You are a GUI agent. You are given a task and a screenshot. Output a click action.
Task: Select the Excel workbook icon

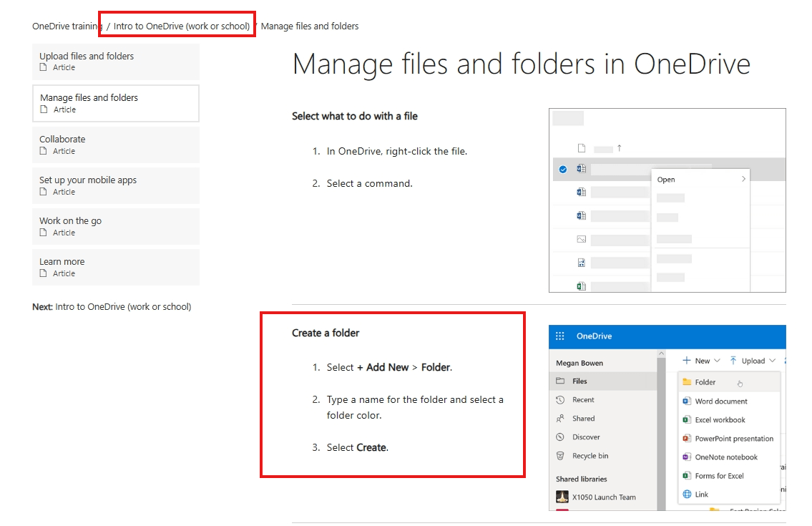[x=687, y=419]
